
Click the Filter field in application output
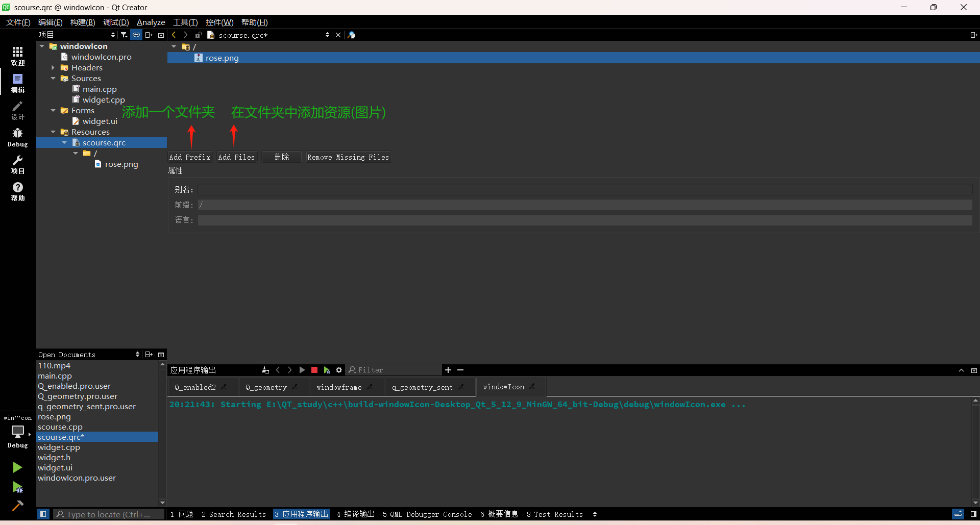click(394, 370)
